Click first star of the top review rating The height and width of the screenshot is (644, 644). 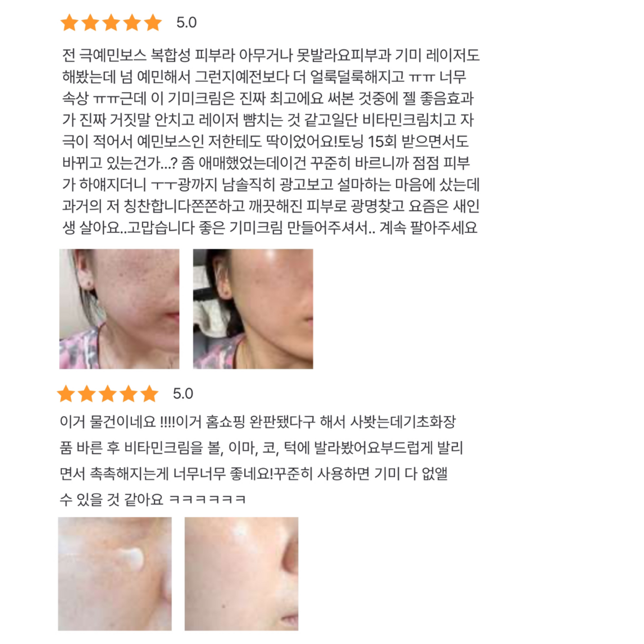point(70,22)
